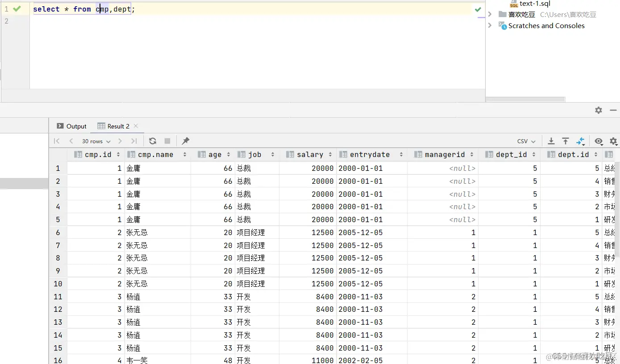
Task: Click entrydate 2000-11-03 in row 15
Action: point(372,348)
